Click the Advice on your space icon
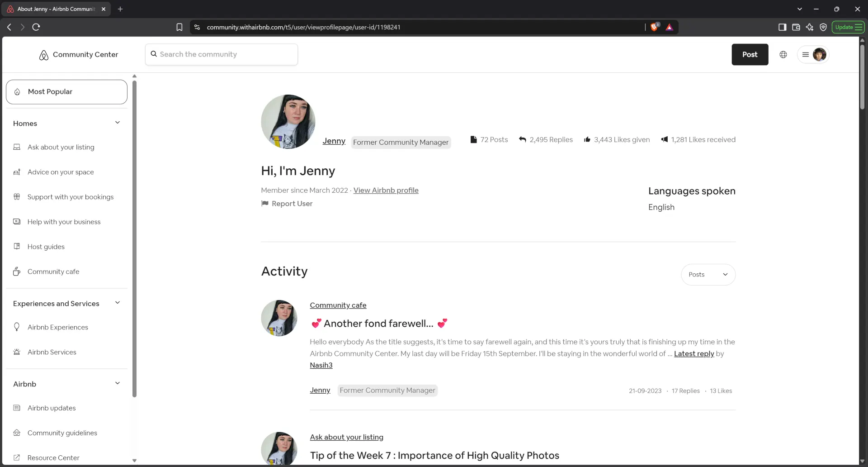The height and width of the screenshot is (467, 868). click(17, 172)
